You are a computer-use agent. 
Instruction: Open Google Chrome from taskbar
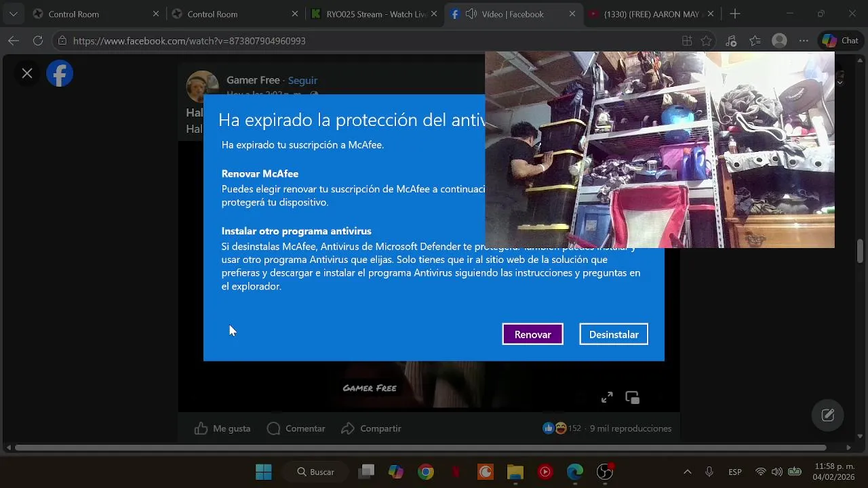coord(426,472)
